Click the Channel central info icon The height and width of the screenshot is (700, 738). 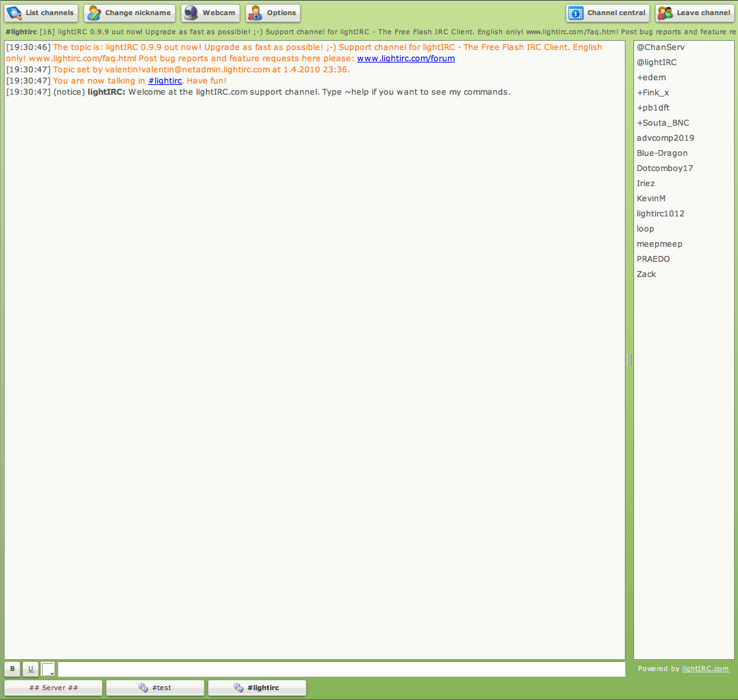tap(576, 13)
